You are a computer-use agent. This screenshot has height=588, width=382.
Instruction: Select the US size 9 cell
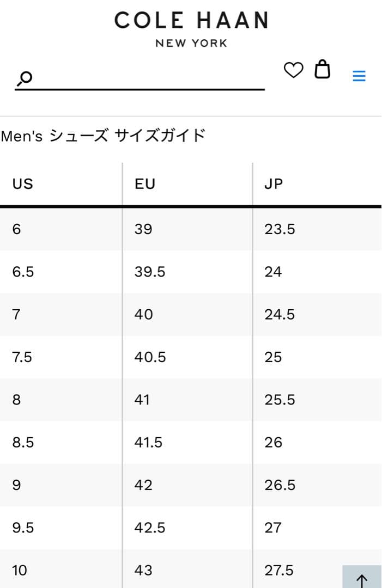[17, 485]
